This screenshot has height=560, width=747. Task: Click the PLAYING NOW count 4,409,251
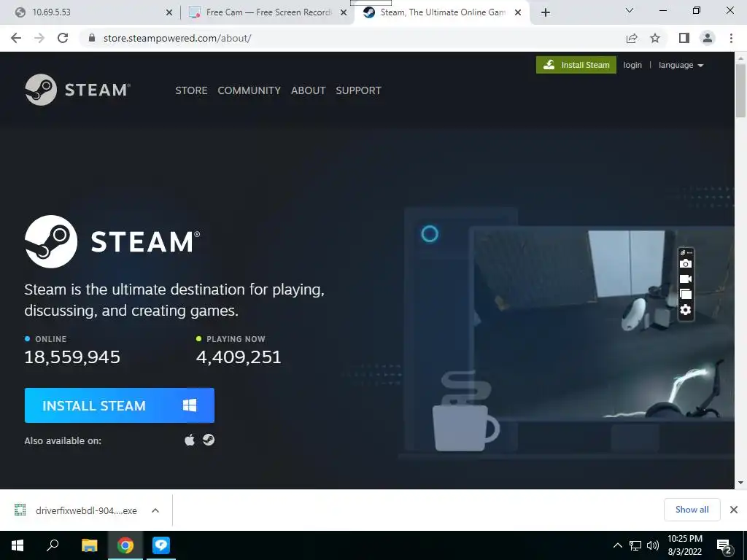coord(239,357)
